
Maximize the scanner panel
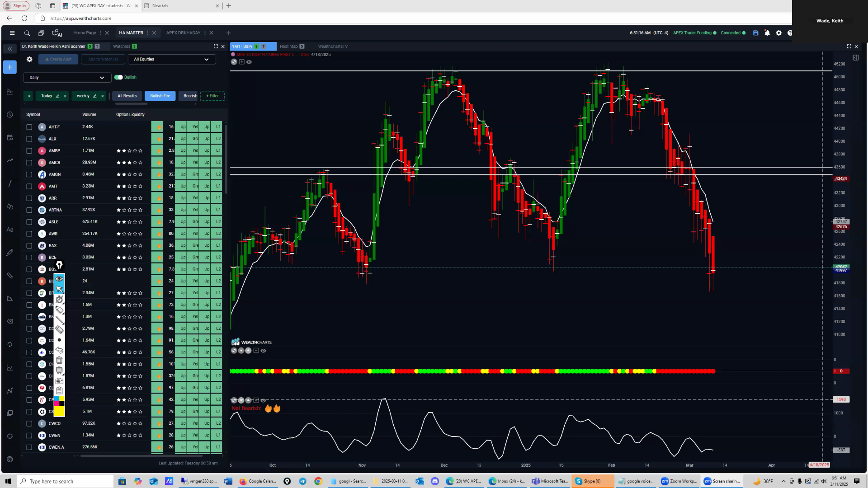[216, 46]
